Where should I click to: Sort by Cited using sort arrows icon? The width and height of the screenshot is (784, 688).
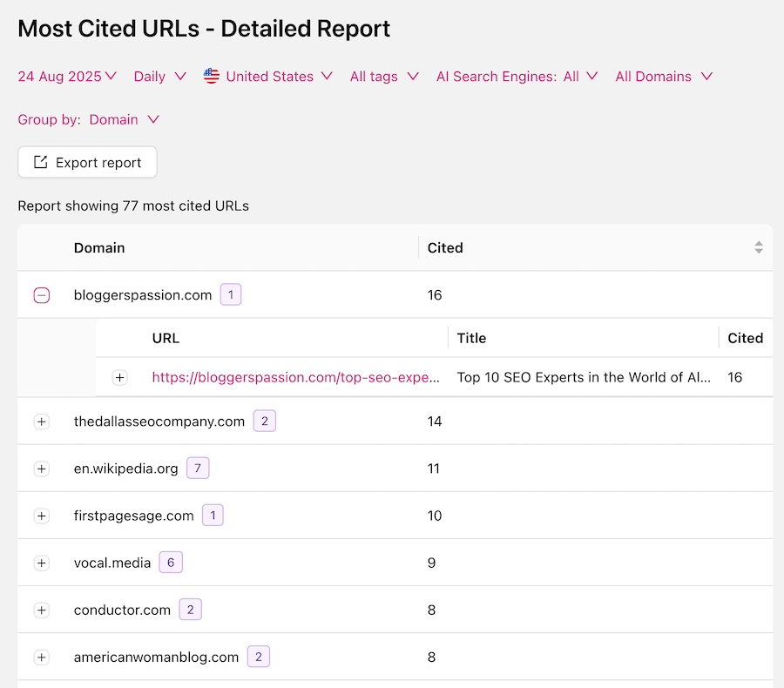click(x=758, y=248)
